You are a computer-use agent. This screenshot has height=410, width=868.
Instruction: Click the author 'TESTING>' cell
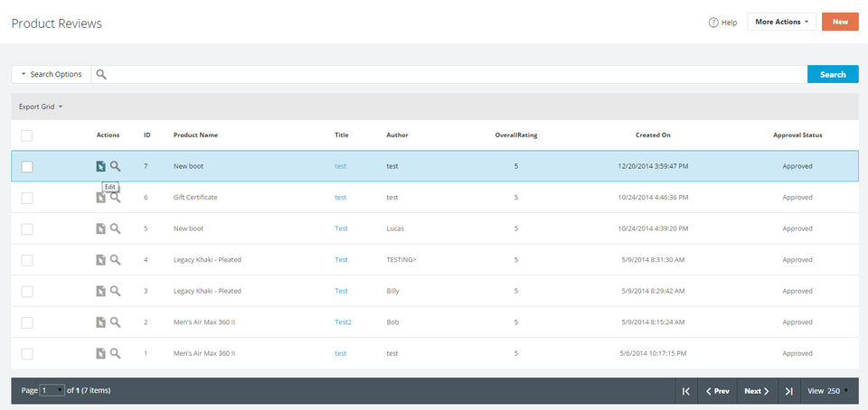(x=401, y=260)
